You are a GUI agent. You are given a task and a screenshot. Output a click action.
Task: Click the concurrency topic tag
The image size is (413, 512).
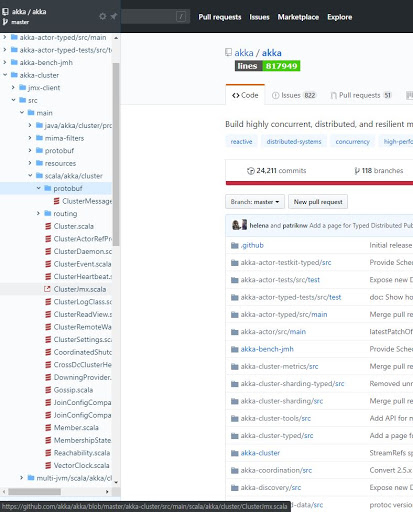[x=352, y=142]
